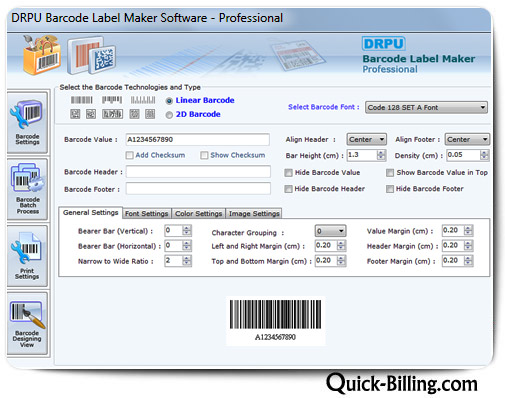This screenshot has height=398, width=505.
Task: Toggle Hide Barcode Header checkbox
Action: coord(288,189)
